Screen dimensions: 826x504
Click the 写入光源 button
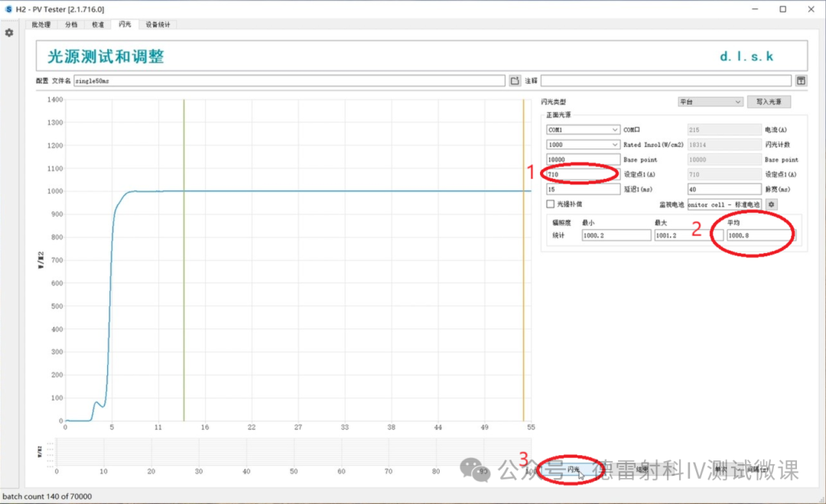(x=769, y=102)
